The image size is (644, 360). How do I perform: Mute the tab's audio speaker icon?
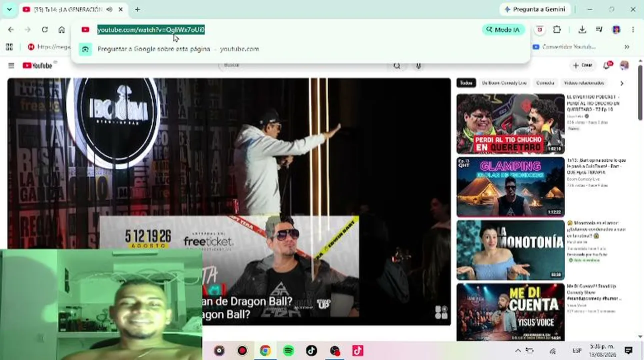pyautogui.click(x=109, y=9)
